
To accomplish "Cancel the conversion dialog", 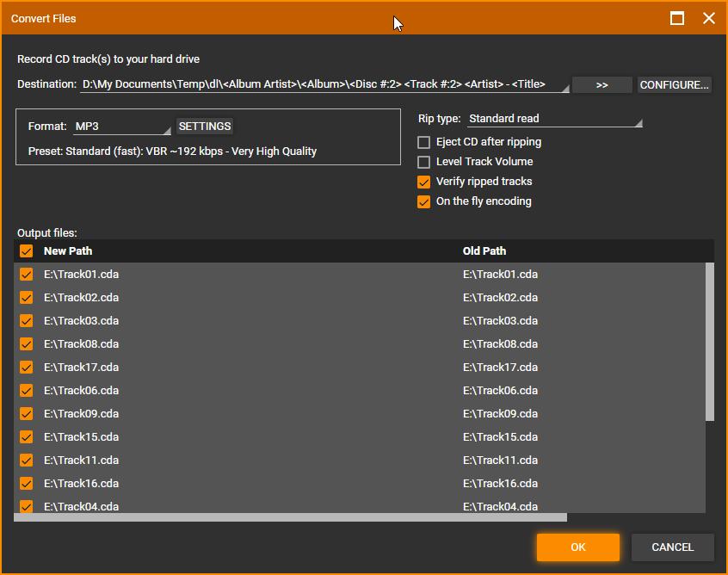I will pyautogui.click(x=672, y=547).
